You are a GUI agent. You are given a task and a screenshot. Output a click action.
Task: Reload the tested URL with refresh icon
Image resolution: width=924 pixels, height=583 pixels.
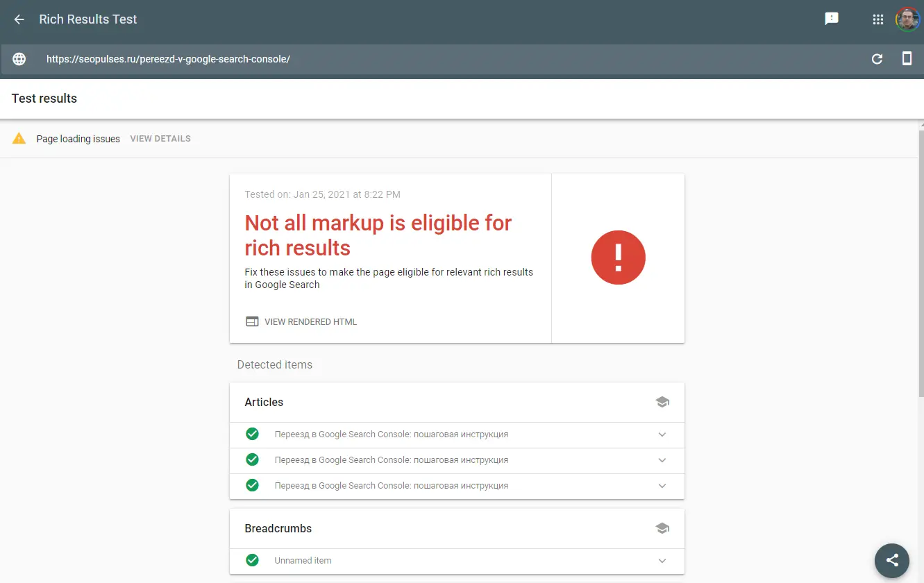click(x=877, y=59)
